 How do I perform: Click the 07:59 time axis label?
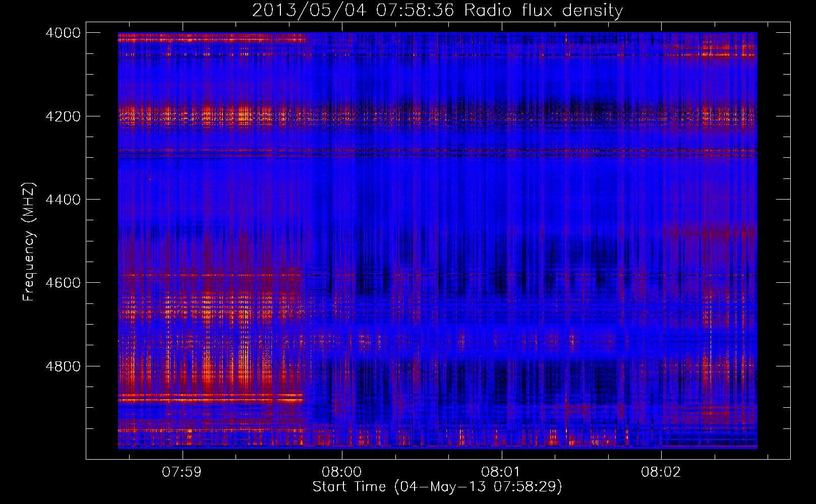pos(182,472)
